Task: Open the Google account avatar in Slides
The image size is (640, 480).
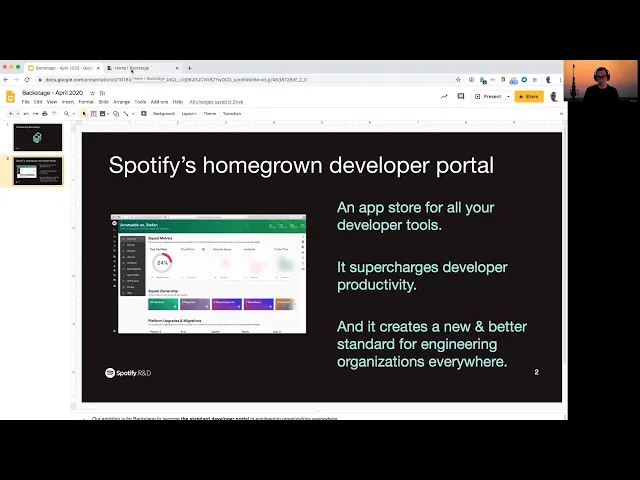Action: point(553,97)
